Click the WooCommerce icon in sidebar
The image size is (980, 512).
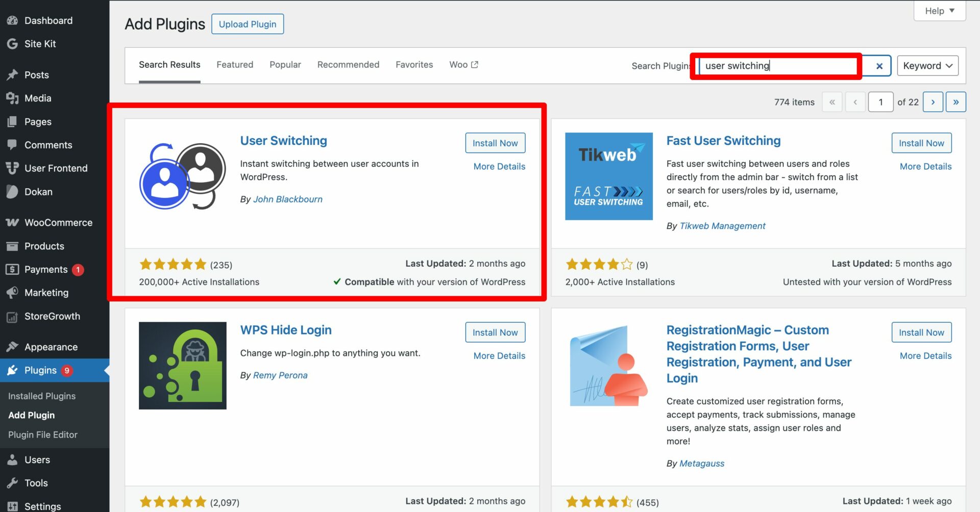pyautogui.click(x=12, y=223)
